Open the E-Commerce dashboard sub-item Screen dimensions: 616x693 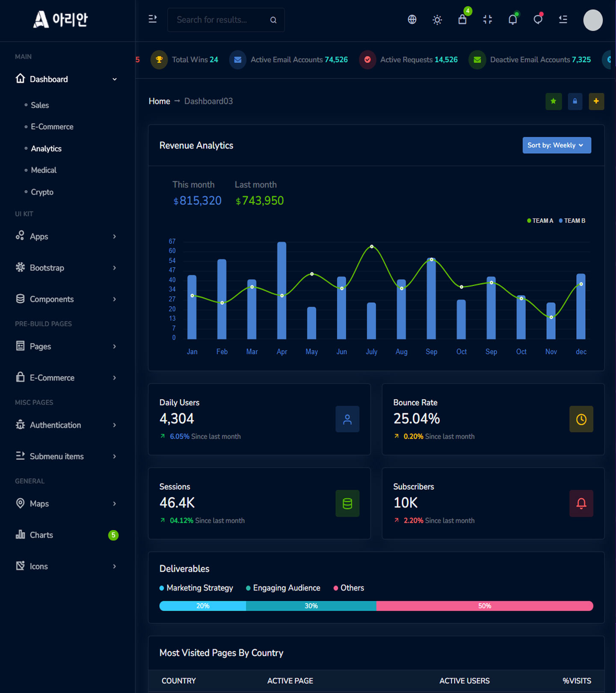click(52, 127)
